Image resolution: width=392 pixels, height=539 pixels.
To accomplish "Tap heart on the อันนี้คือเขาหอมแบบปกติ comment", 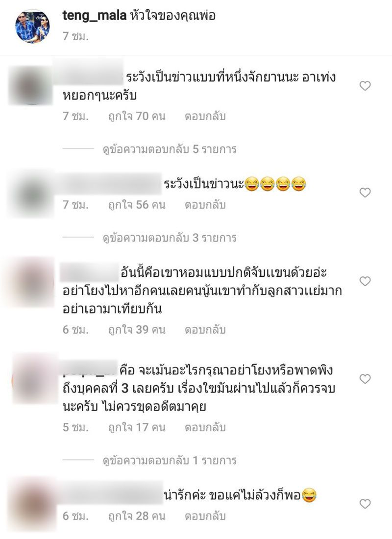I will pos(365,281).
